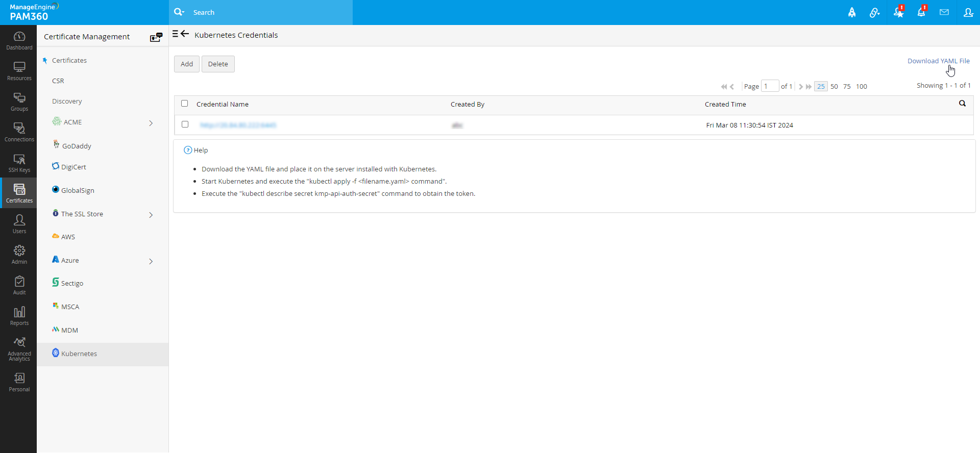The image size is (980, 453).
Task: Click the Page number input field
Action: click(770, 86)
